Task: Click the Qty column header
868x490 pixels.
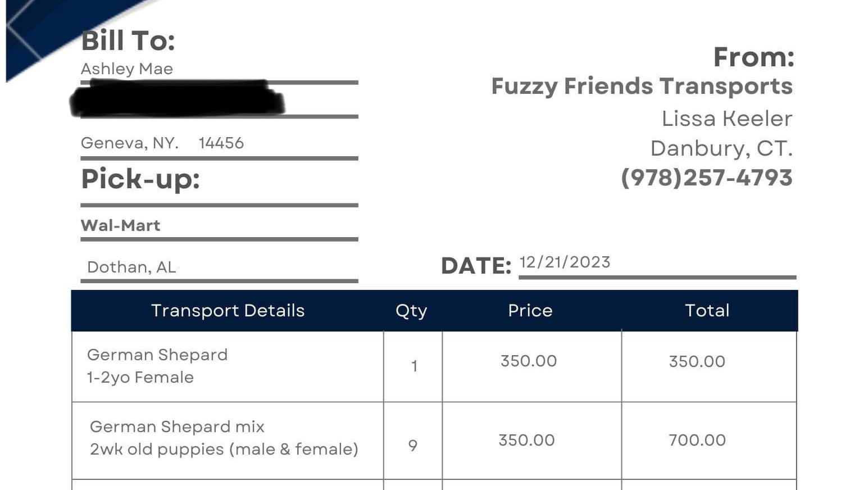Action: tap(412, 311)
